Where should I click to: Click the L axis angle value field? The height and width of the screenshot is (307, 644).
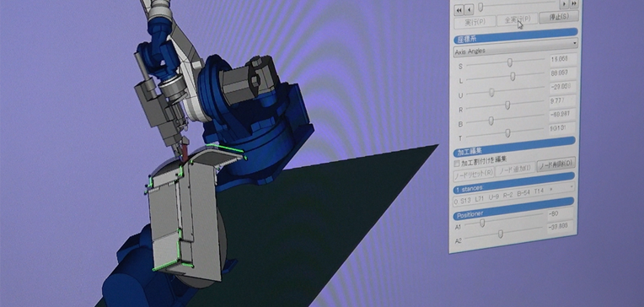click(563, 73)
